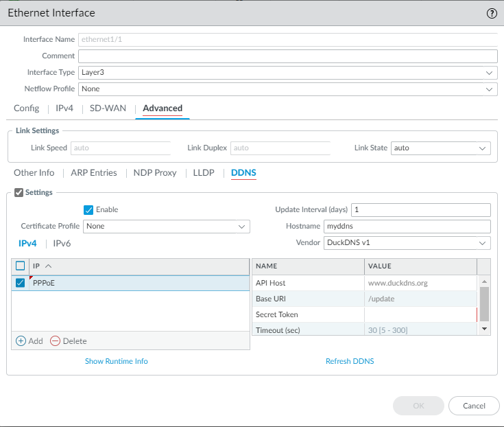
Task: Switch to the IPv6 address tab
Action: 62,243
